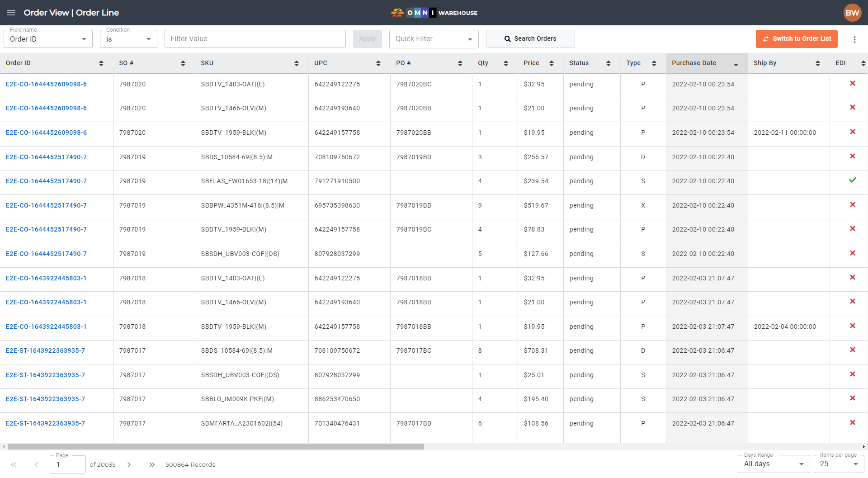
Task: Open order link in PO 7987017BC row
Action: click(45, 350)
